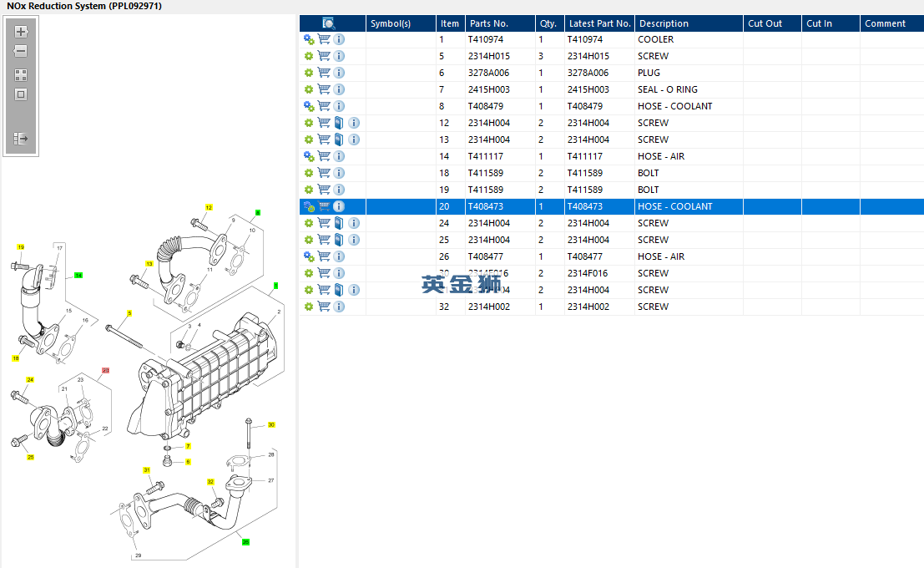This screenshot has height=568, width=924.
Task: Select callout 32 in the diagram
Action: pyautogui.click(x=210, y=482)
